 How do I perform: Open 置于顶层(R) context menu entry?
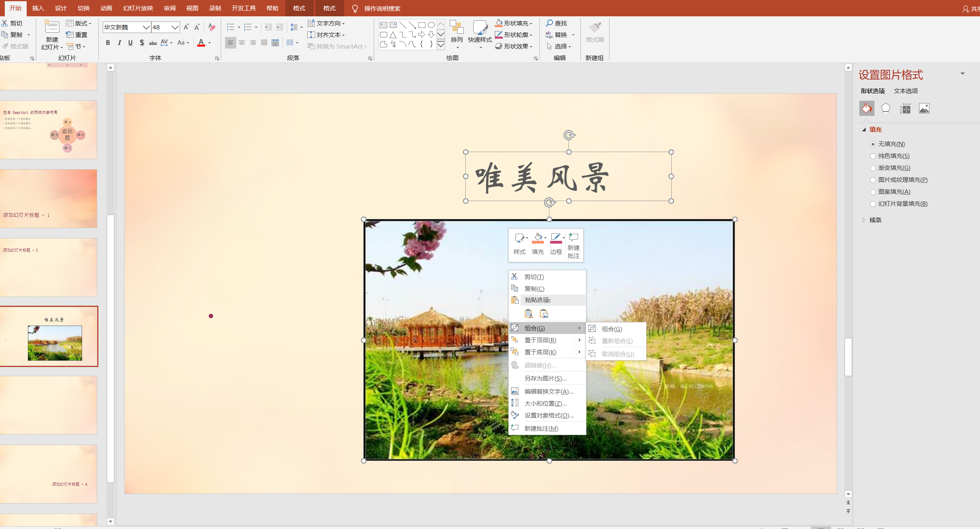547,340
